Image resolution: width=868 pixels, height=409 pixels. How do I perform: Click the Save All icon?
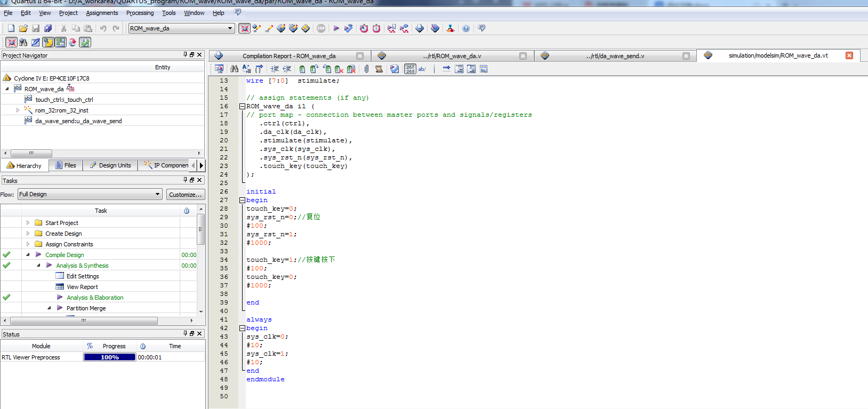(x=48, y=28)
